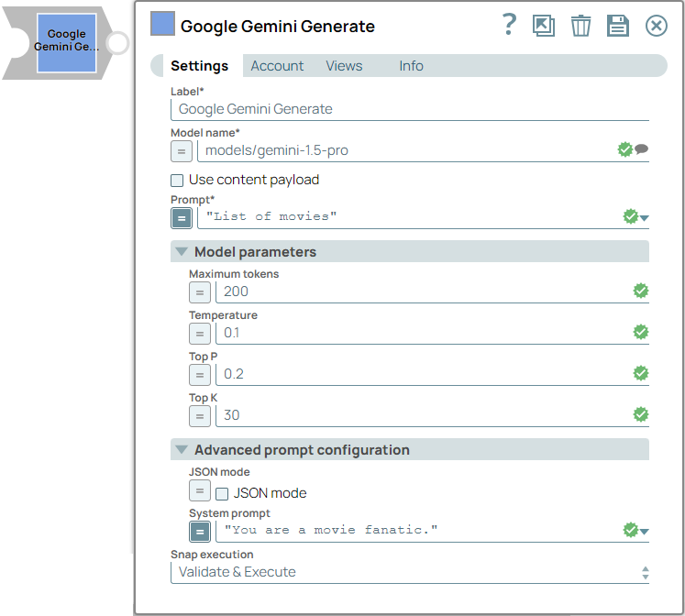This screenshot has width=685, height=616.
Task: Toggle expression button for Top K
Action: (x=200, y=416)
